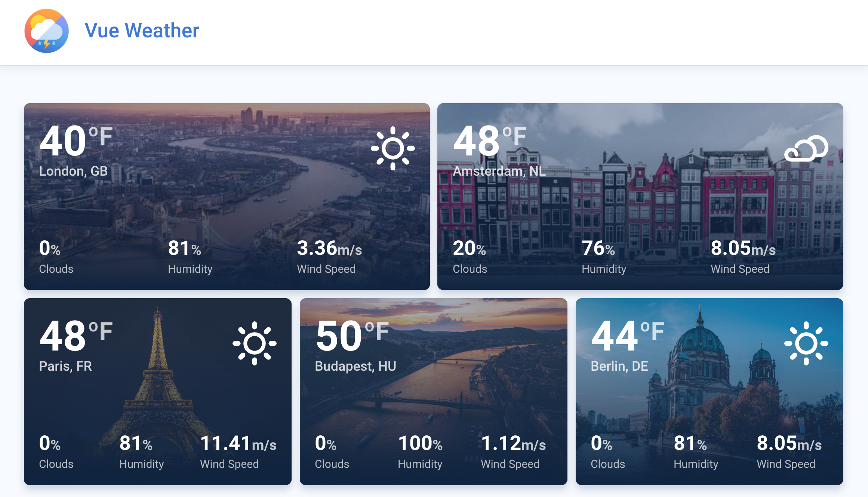This screenshot has height=497, width=868.
Task: Click the cloudy icon on Amsterdam card
Action: click(806, 148)
